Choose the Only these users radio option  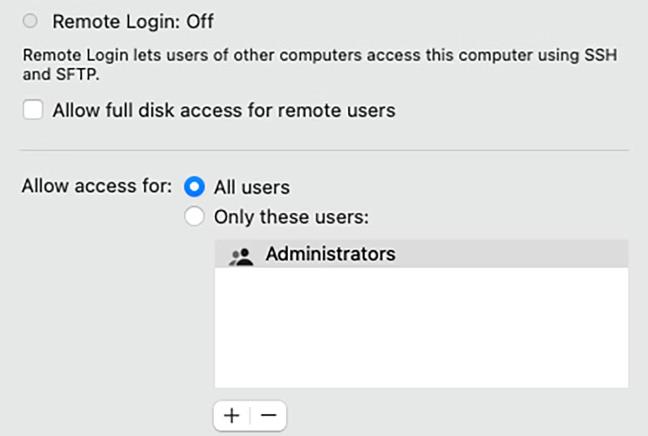coord(195,216)
